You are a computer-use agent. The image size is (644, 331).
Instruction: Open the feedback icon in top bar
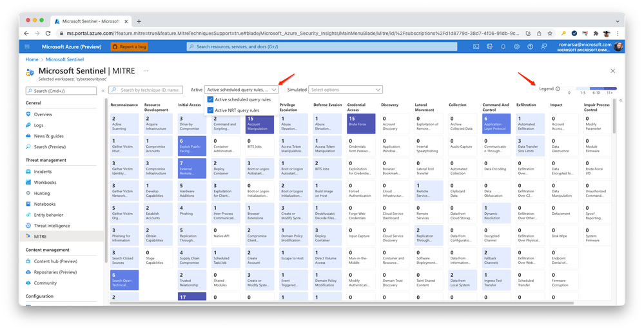(544, 47)
